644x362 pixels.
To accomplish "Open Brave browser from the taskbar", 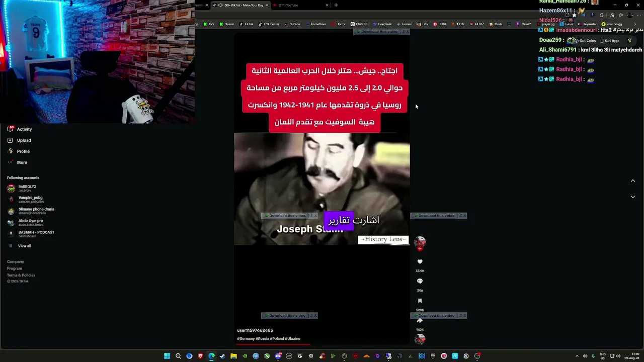I will click(x=200, y=356).
